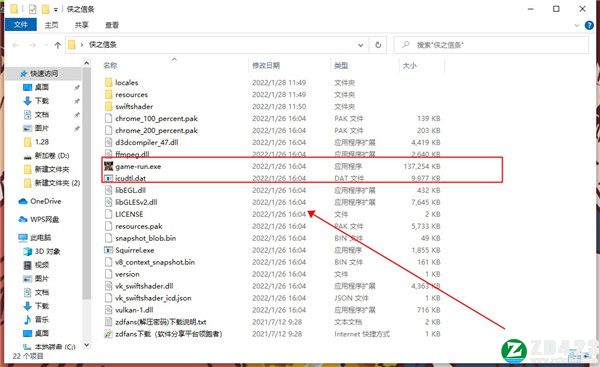Go up one folder level
This screenshot has height=367, width=600.
click(x=57, y=45)
